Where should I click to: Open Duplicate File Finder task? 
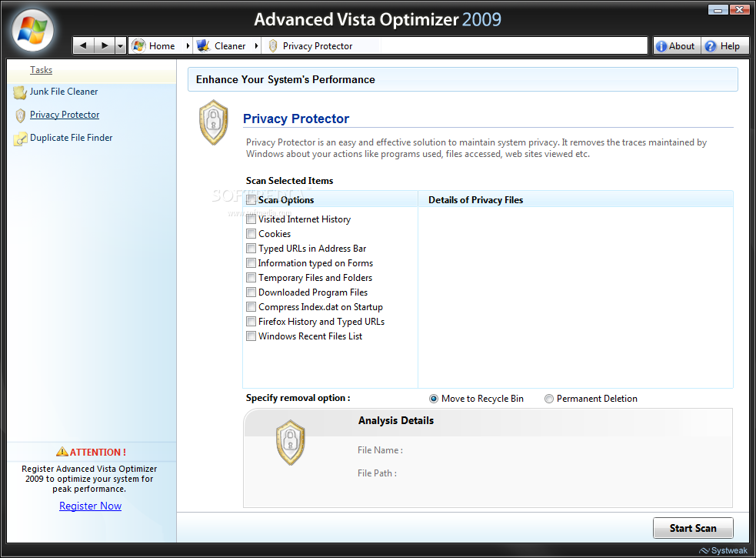point(71,138)
